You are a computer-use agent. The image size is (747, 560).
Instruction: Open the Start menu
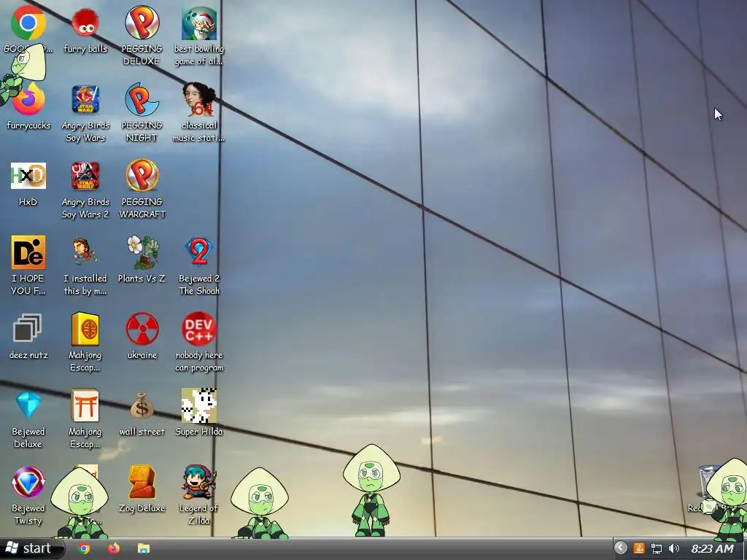point(31,548)
